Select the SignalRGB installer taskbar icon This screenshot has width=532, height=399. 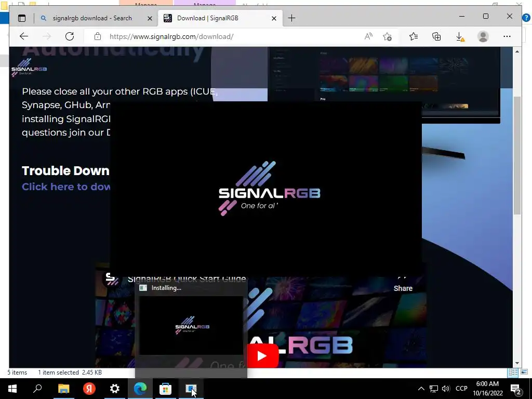pyautogui.click(x=191, y=389)
